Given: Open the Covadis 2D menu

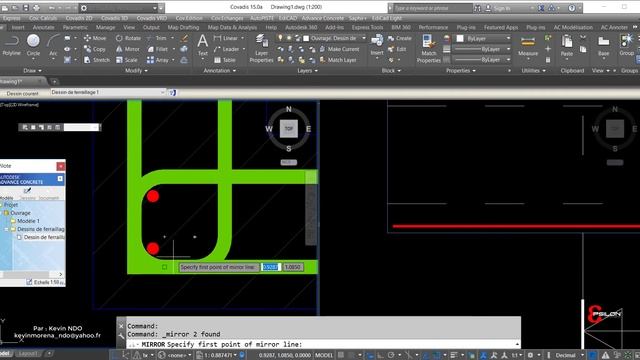Looking at the screenshot, I should (x=79, y=18).
